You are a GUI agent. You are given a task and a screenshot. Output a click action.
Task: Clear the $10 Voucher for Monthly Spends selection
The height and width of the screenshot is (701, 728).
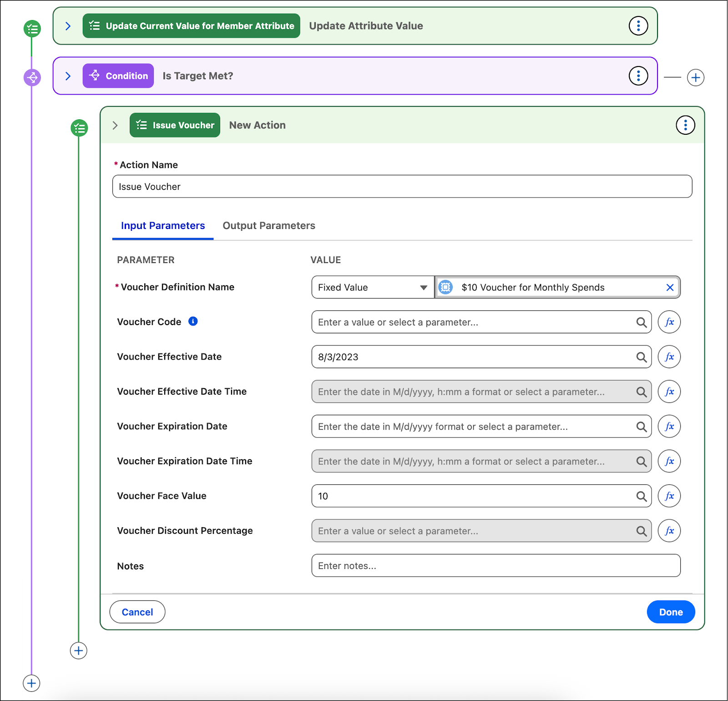[x=670, y=287]
